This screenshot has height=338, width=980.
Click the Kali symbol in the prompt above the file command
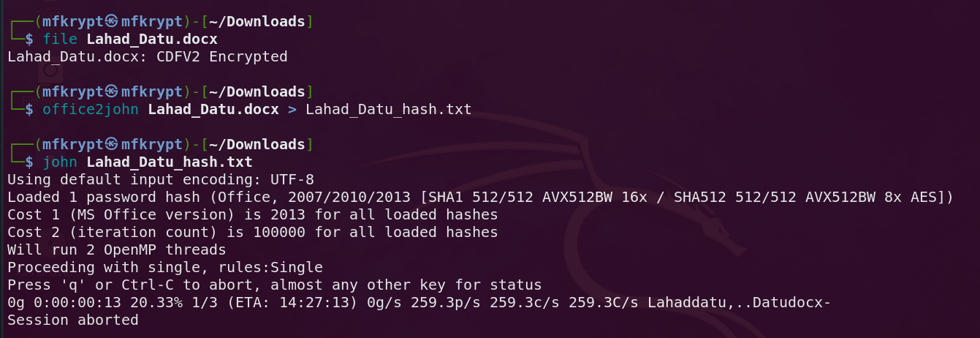pyautogui.click(x=111, y=22)
